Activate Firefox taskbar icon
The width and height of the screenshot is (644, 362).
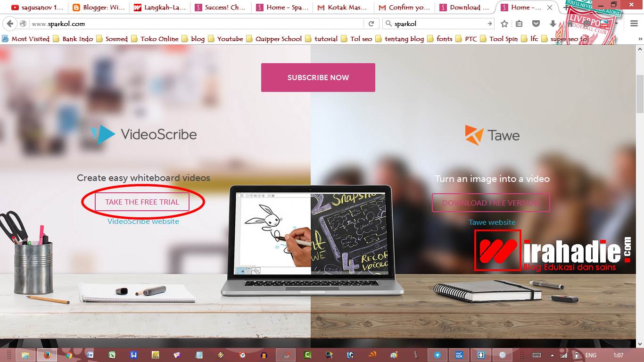point(47,355)
